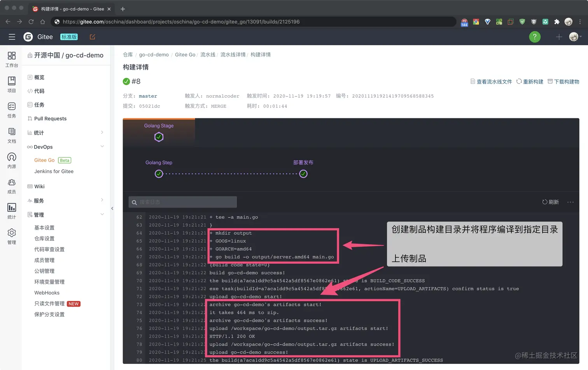
Task: Open the browser extensions puzzle icon
Action: (557, 22)
